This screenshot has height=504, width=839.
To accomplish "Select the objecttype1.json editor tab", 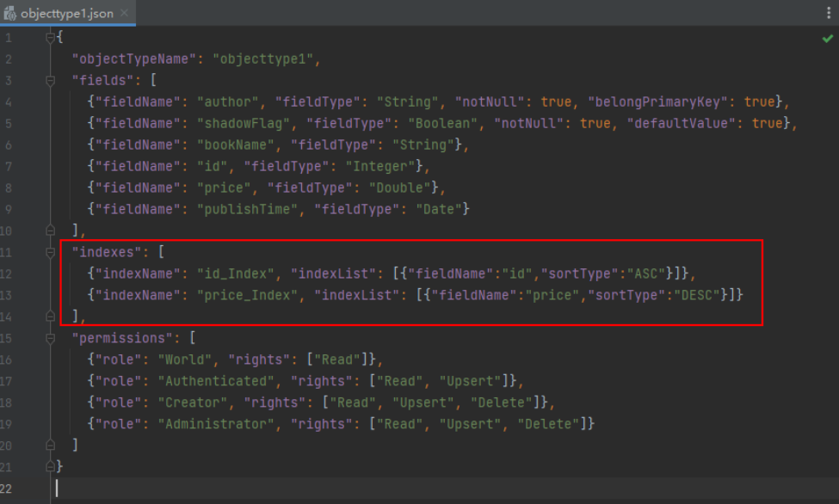I will coord(67,13).
